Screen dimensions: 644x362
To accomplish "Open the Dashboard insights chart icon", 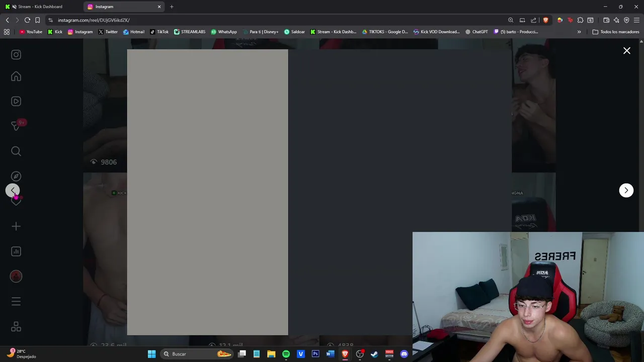I will (x=16, y=251).
